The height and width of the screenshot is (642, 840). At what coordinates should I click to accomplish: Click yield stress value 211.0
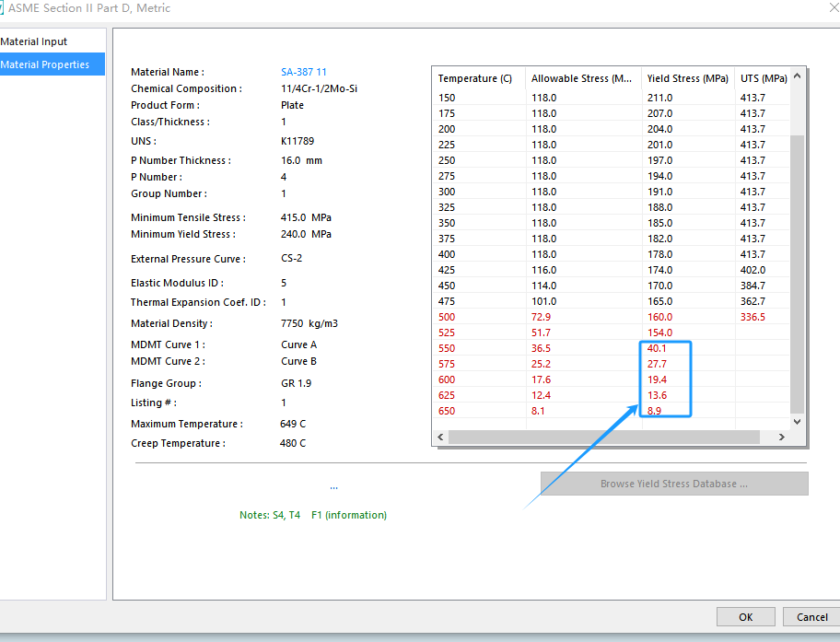[x=659, y=98]
